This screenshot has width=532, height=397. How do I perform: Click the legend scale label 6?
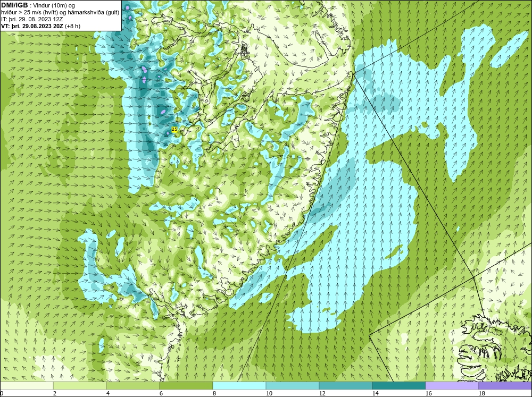(x=162, y=393)
